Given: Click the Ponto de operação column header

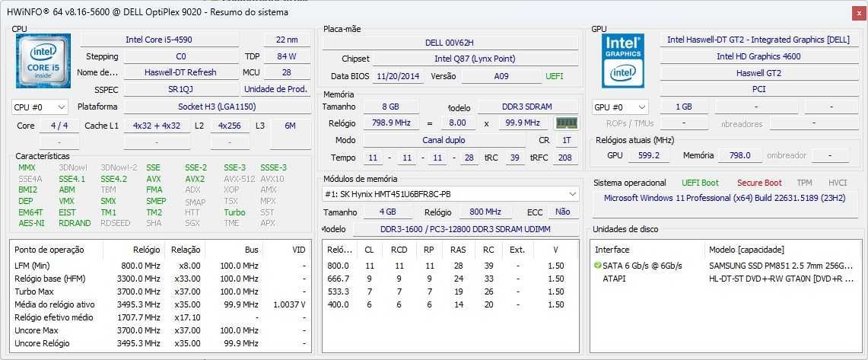Looking at the screenshot, I should (x=56, y=250).
